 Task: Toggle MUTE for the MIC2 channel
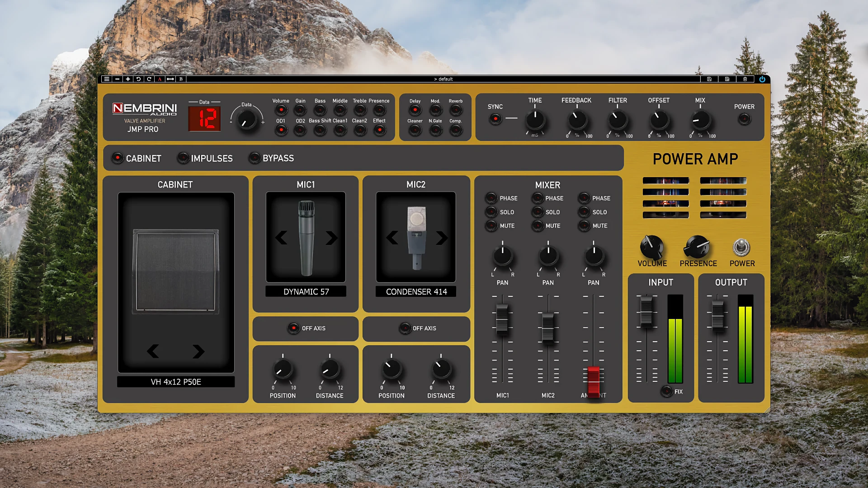[x=538, y=225]
